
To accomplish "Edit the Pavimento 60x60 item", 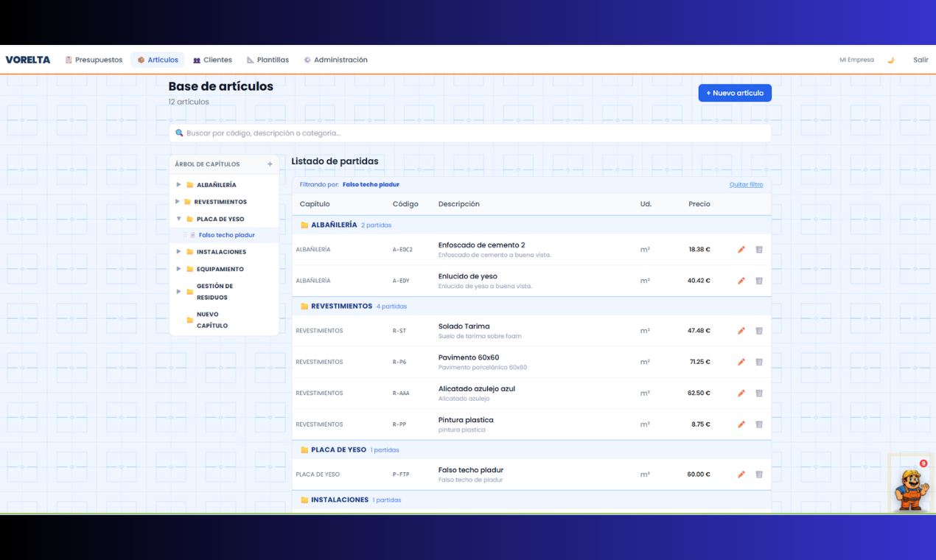I will tap(741, 362).
